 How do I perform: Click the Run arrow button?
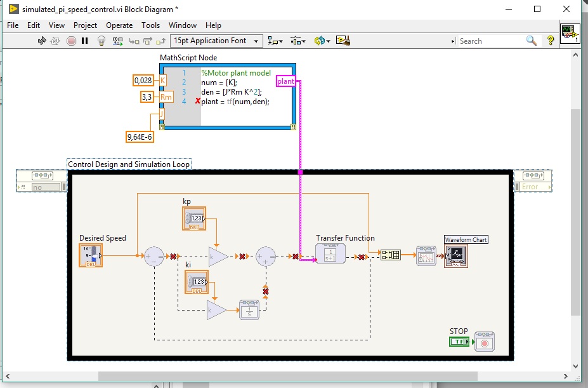point(42,41)
